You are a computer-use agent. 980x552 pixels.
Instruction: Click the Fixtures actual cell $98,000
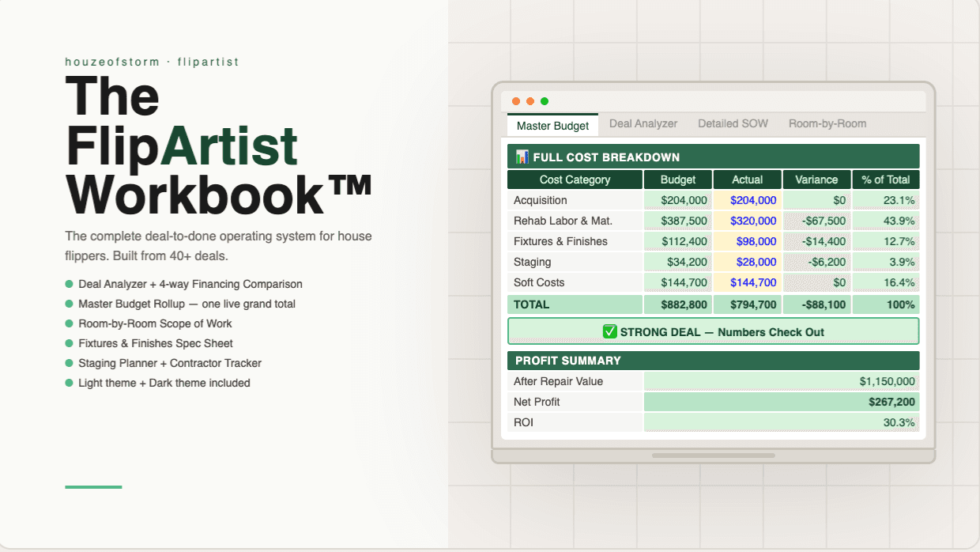coord(748,241)
